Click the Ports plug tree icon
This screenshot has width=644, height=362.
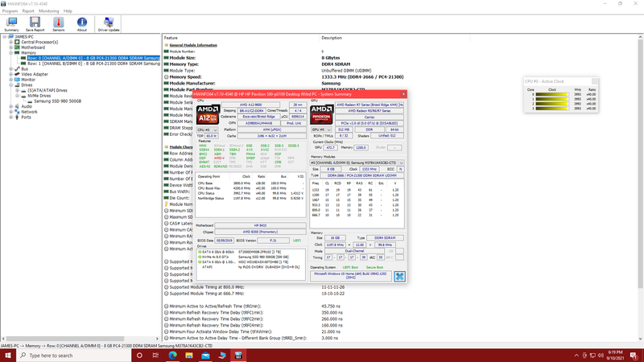(17, 117)
